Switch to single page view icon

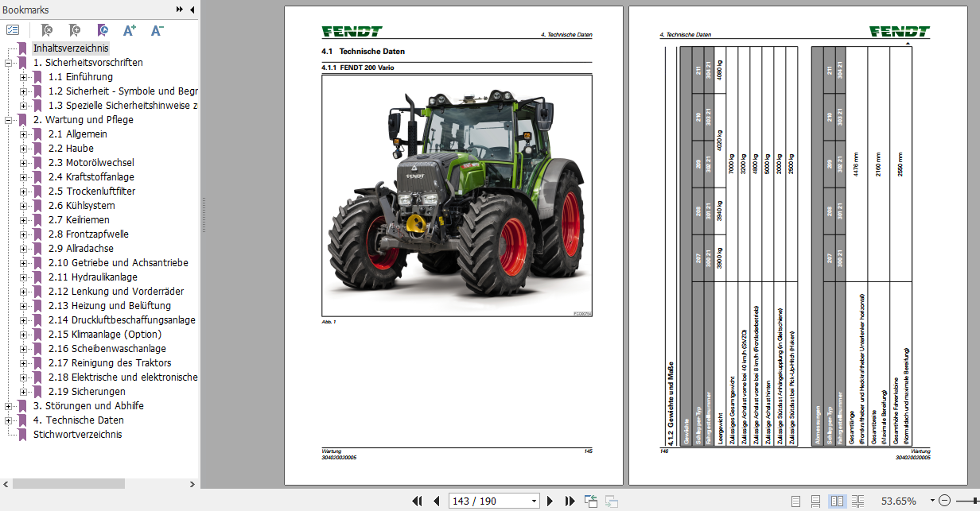coord(794,501)
